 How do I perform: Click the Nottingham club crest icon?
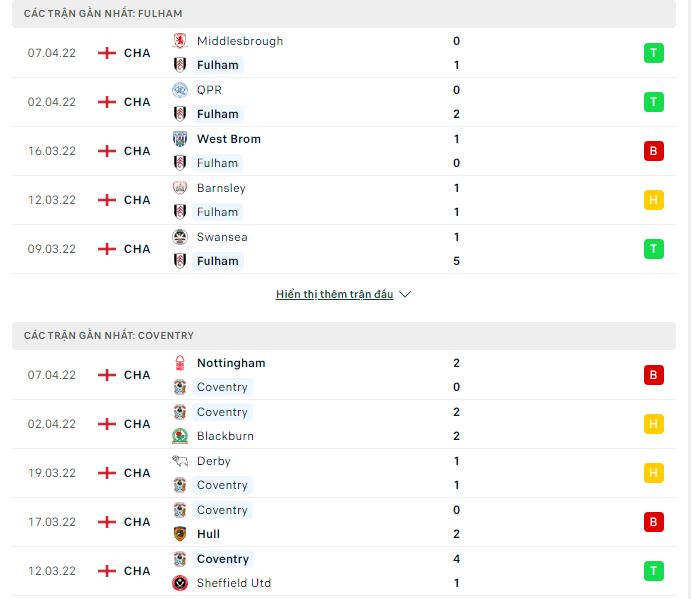click(180, 363)
